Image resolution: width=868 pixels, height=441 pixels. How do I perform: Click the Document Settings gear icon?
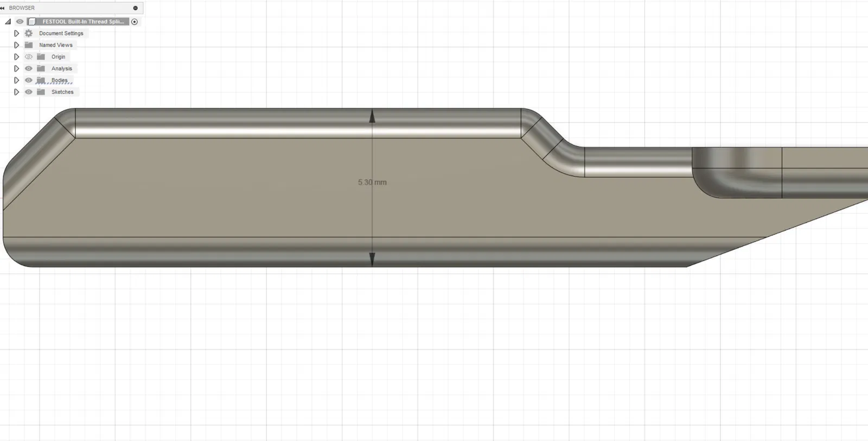[x=29, y=33]
